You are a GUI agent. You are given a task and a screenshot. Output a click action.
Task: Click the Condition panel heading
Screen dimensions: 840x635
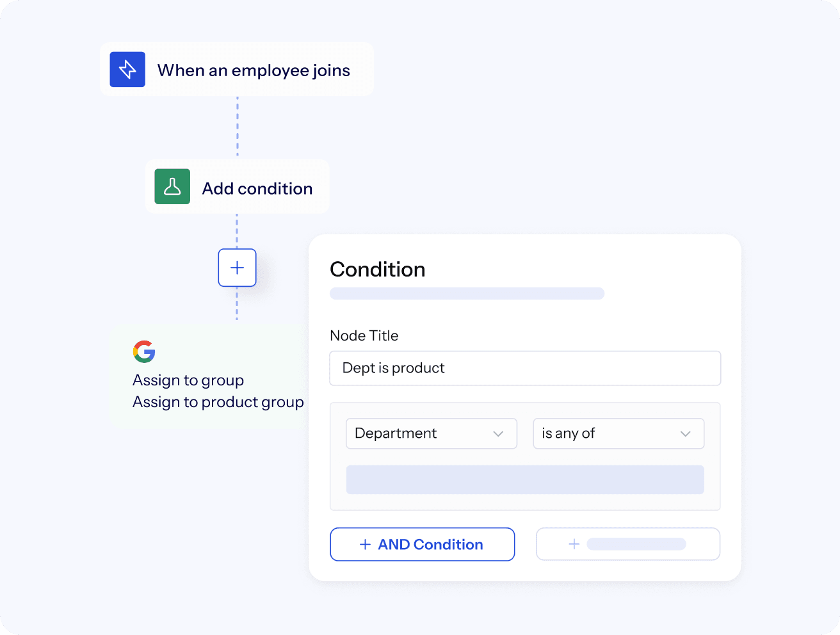378,269
